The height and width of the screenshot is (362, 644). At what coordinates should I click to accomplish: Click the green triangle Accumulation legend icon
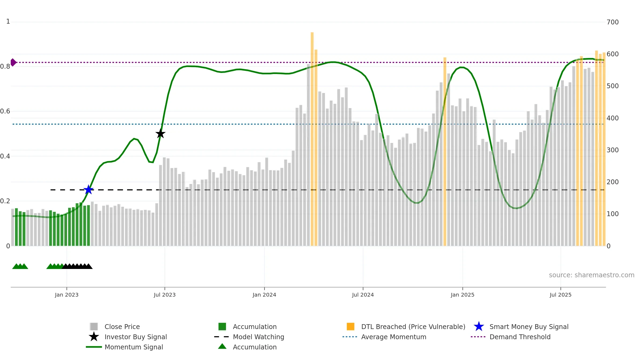point(222,346)
